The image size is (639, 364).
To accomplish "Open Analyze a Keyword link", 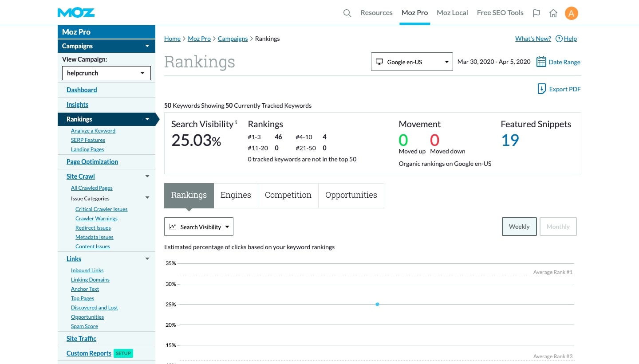I will pos(93,131).
